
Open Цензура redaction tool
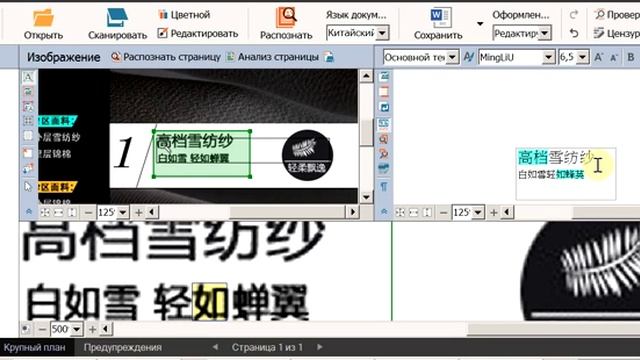coord(617,33)
